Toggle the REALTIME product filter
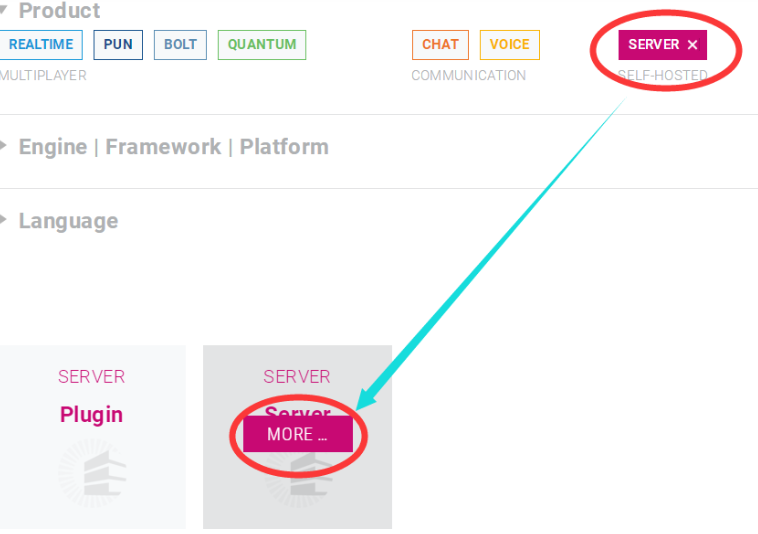This screenshot has height=534, width=758. pyautogui.click(x=40, y=45)
